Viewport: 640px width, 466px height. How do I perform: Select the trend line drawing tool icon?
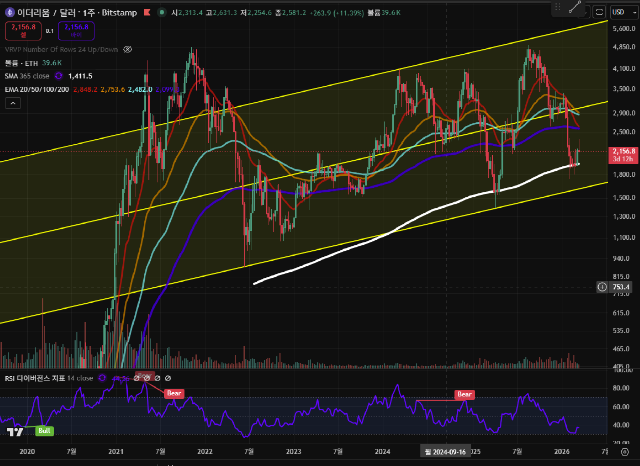(575, 7)
